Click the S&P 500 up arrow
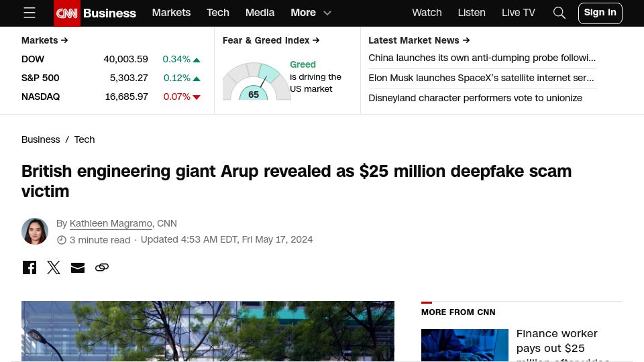This screenshot has width=644, height=362. point(197,79)
